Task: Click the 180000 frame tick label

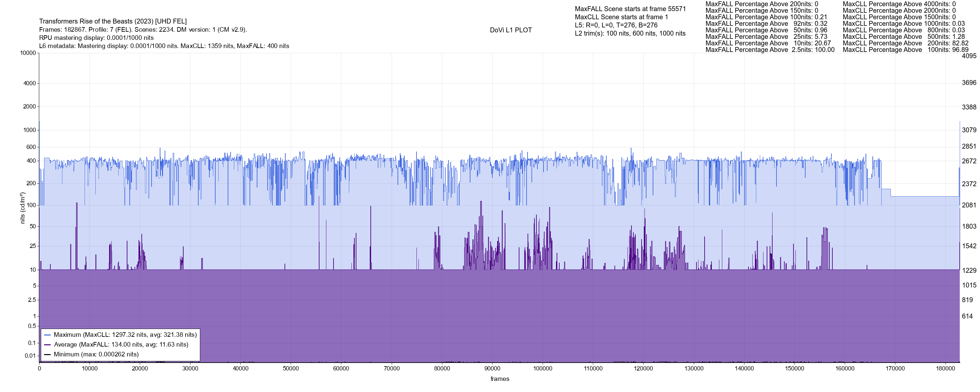Action: click(x=945, y=368)
